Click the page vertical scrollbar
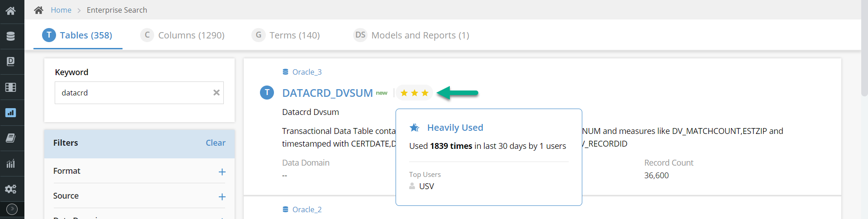Screen dimensions: 868x219 click(864, 48)
